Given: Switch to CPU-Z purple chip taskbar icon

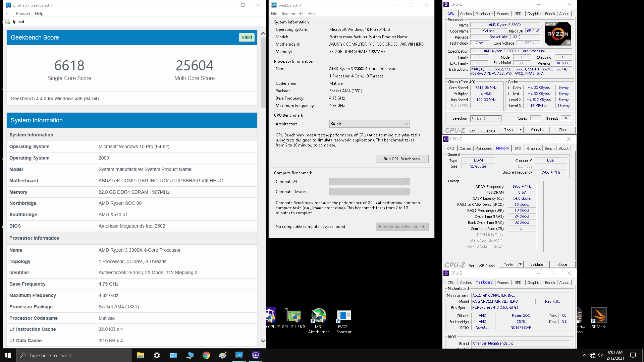Looking at the screenshot, I should click(256, 355).
